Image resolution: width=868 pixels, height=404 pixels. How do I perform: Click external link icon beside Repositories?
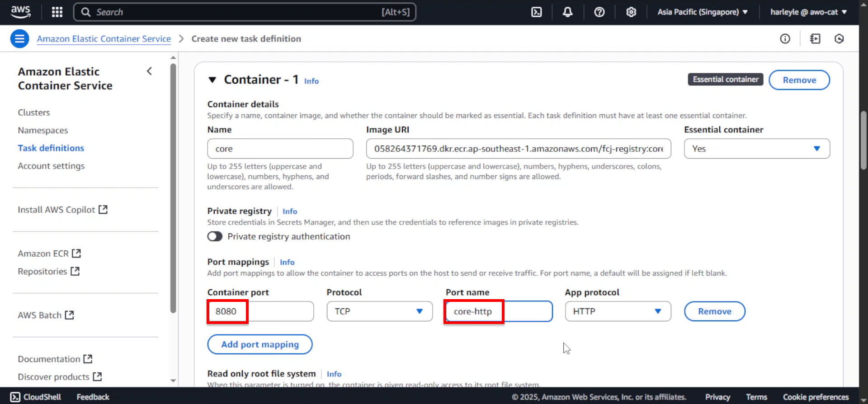click(x=75, y=271)
